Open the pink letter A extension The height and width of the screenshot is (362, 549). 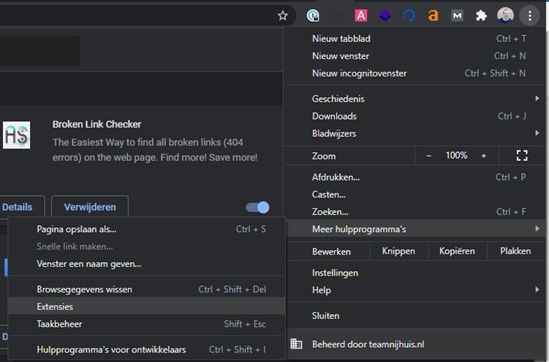coord(361,16)
